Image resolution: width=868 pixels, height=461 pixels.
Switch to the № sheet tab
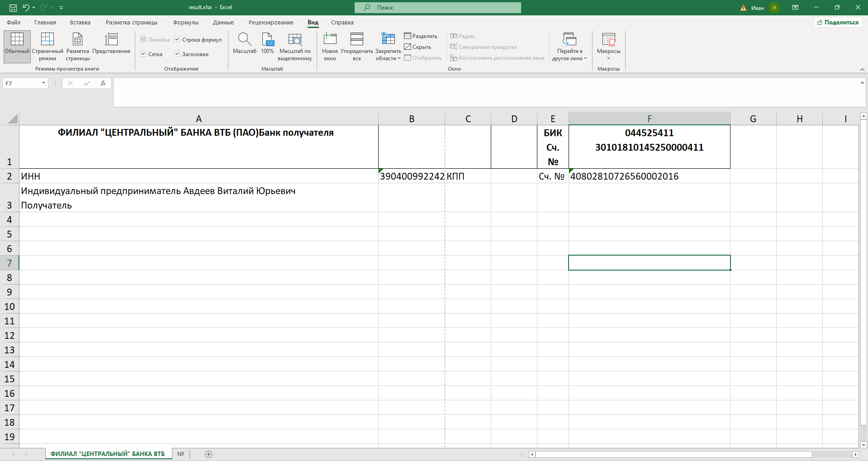point(181,454)
